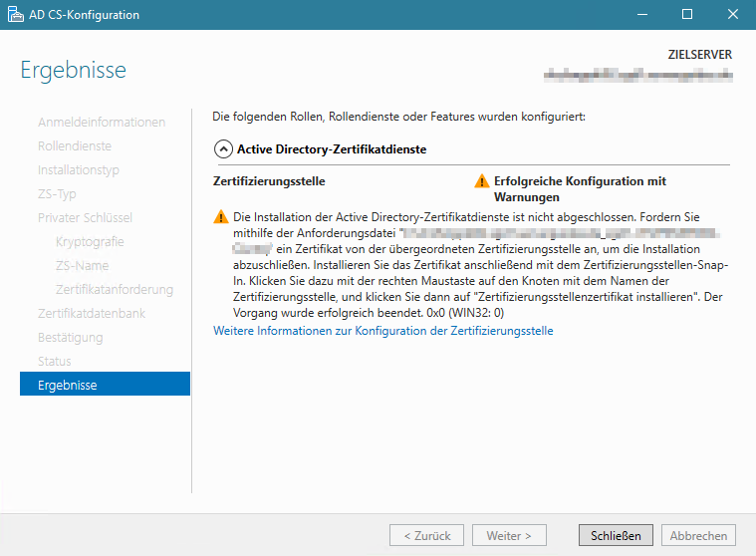Collapse the Active Directory-Zertifikatdienste section

pyautogui.click(x=223, y=149)
